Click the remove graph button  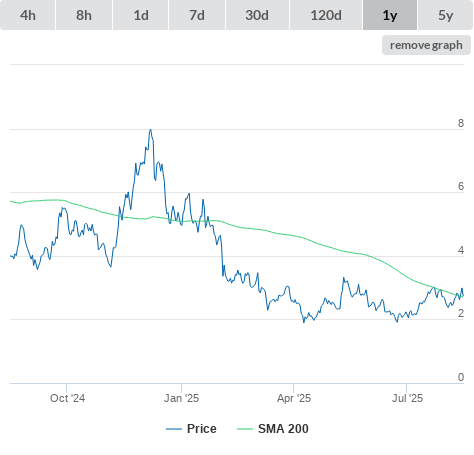426,45
